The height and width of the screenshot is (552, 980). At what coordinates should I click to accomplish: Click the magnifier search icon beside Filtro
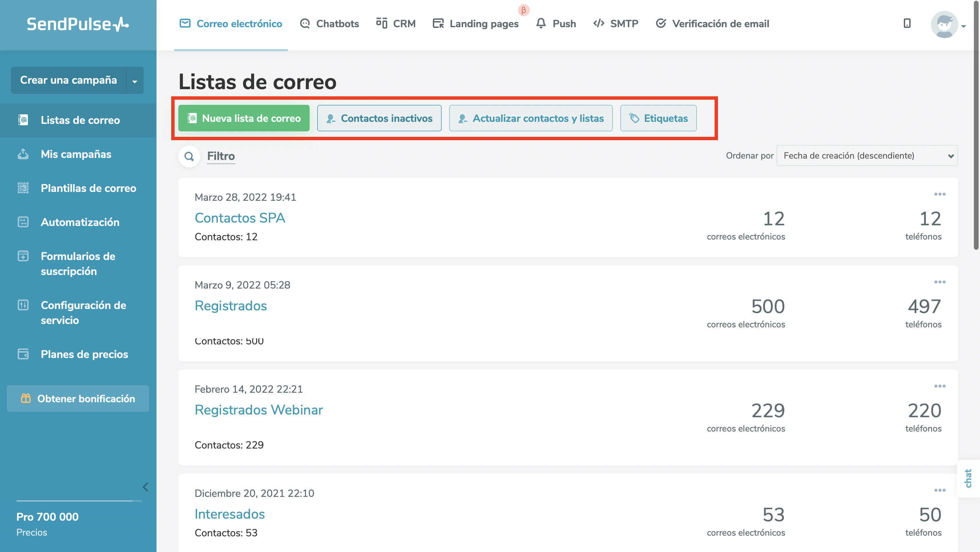point(189,156)
